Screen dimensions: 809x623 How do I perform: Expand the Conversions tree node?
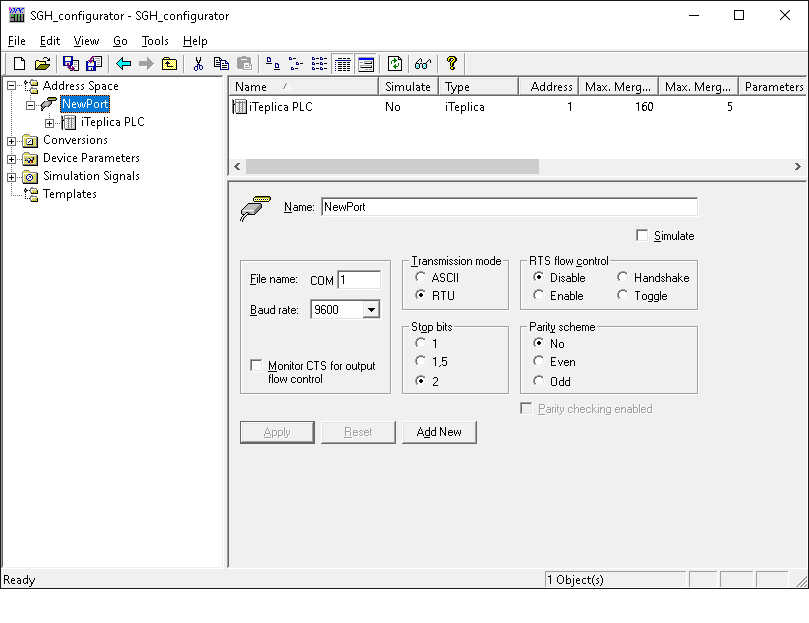point(11,141)
